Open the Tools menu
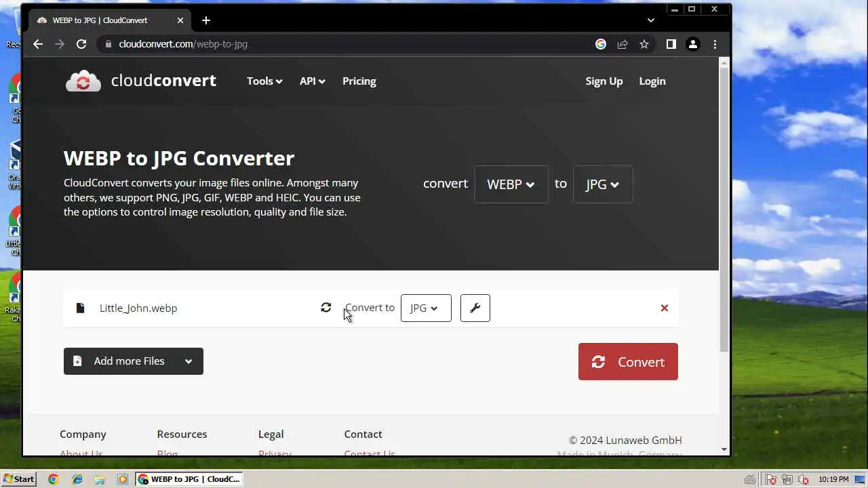868x488 pixels. coord(264,81)
